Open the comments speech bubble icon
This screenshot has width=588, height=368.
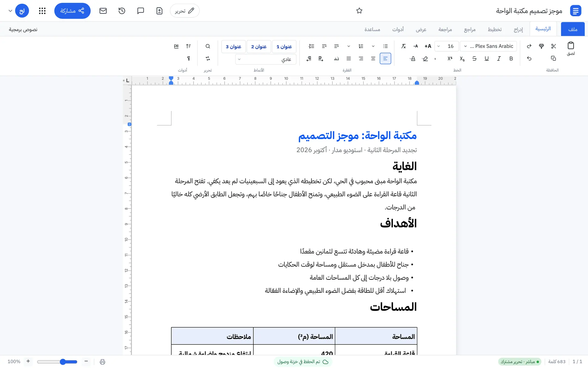(x=141, y=11)
